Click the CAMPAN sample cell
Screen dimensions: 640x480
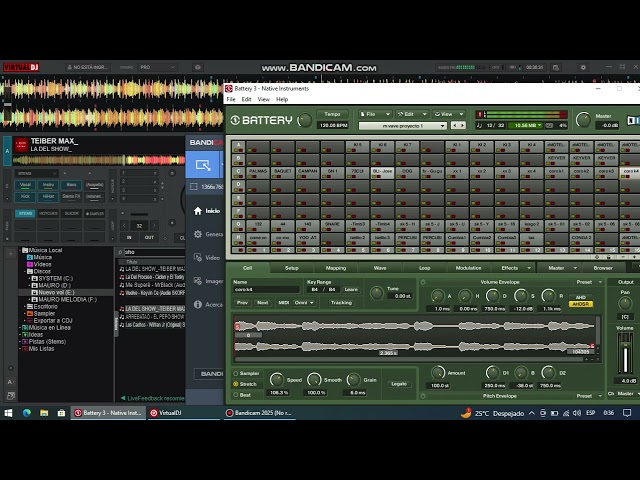(307, 173)
